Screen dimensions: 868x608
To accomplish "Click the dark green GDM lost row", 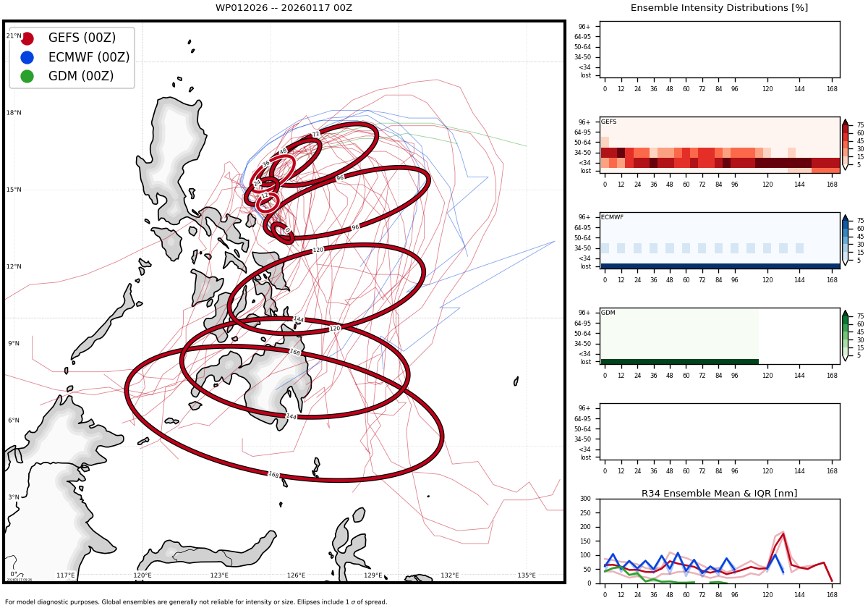I will [680, 362].
